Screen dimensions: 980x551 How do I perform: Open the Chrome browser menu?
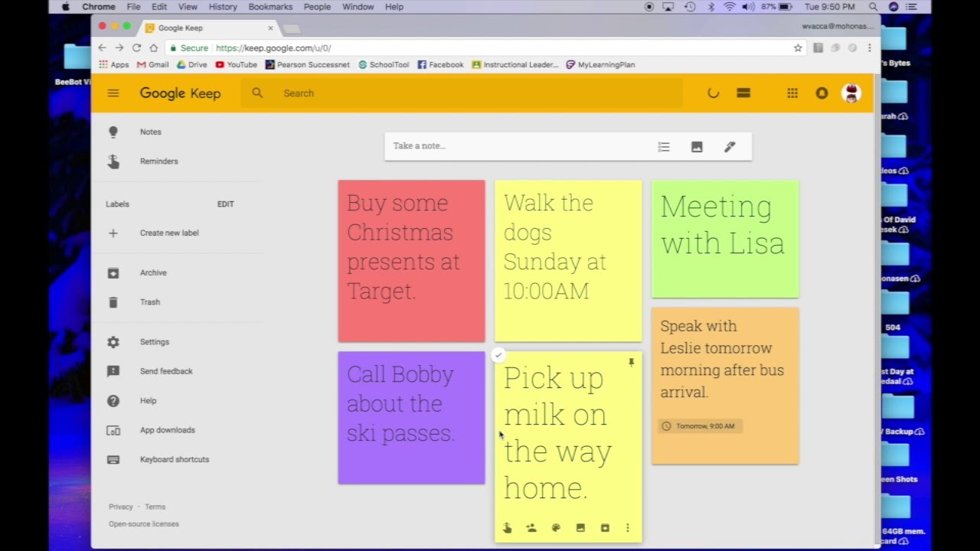tap(869, 47)
